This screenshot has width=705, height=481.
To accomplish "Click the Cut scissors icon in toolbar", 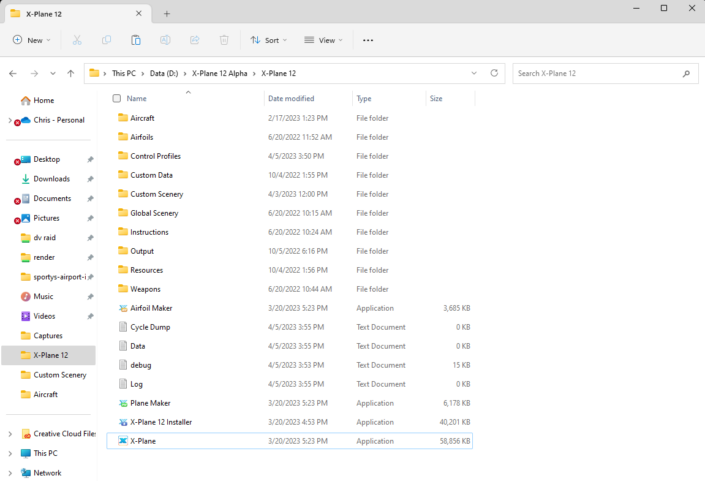I will point(77,40).
